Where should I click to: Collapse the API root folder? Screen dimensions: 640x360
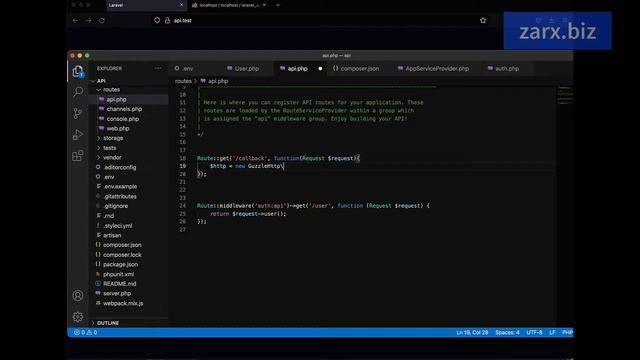93,81
